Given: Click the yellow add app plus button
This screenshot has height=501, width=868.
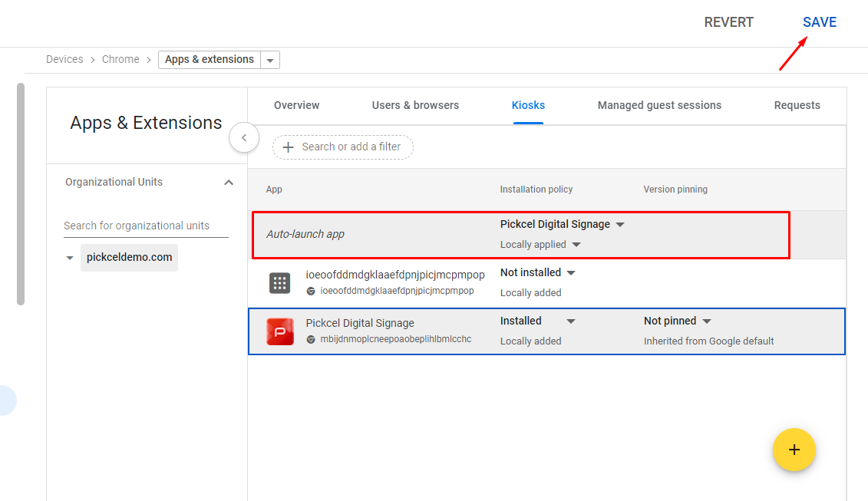Looking at the screenshot, I should (794, 450).
